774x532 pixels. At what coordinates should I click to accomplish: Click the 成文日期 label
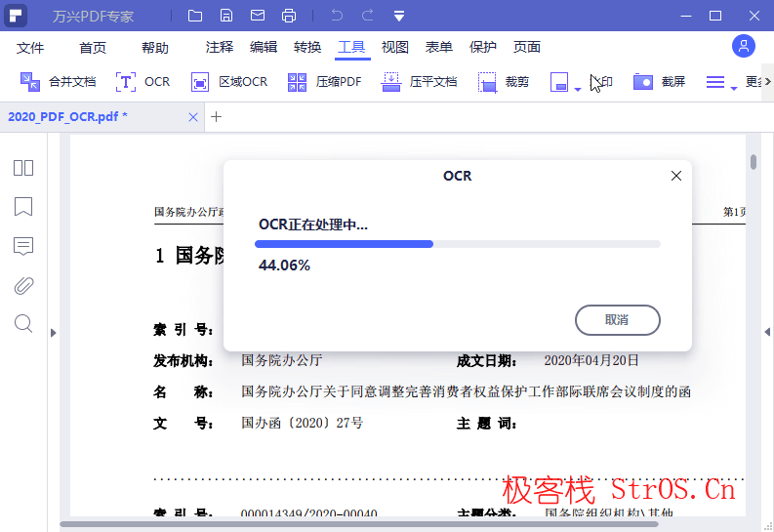[x=487, y=361]
